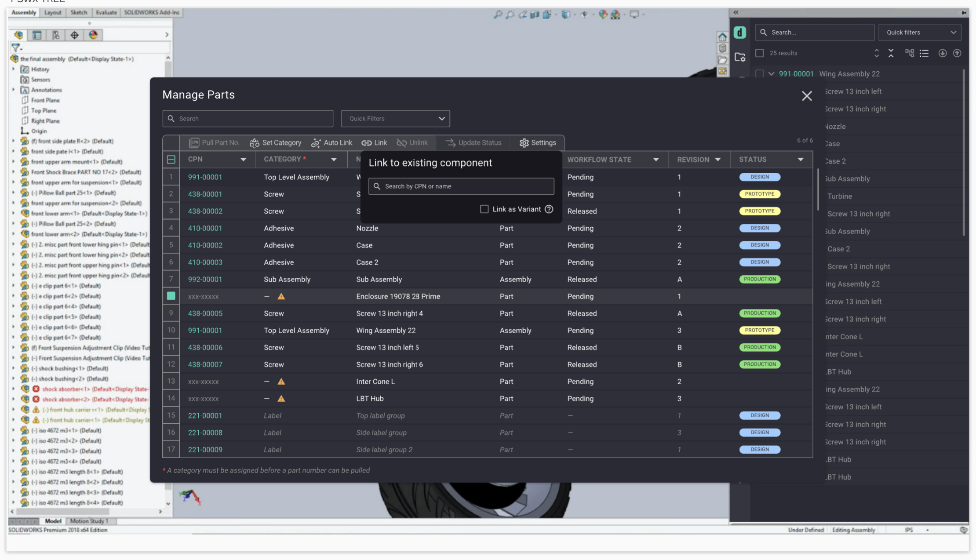
Task: Click inside the Search by CPN or name field
Action: click(x=461, y=186)
